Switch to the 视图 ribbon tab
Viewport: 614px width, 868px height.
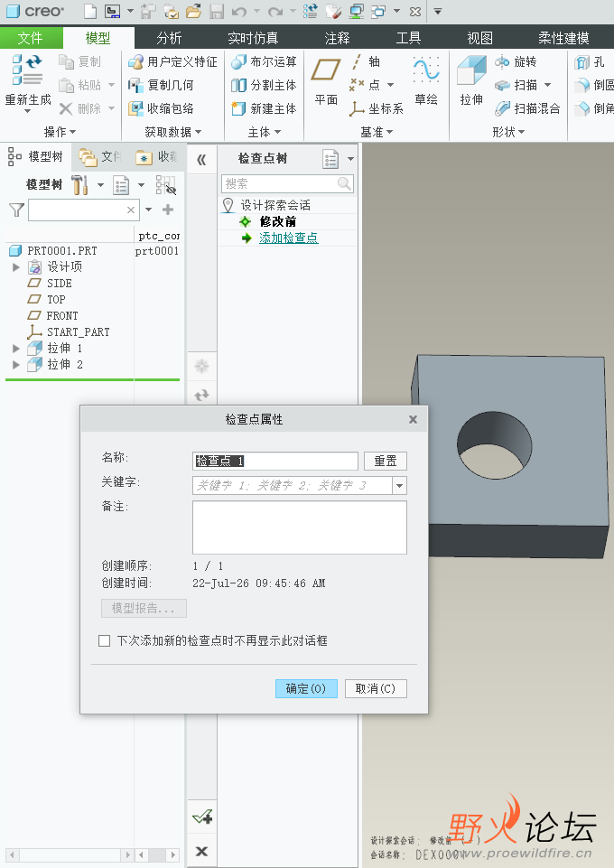(x=479, y=38)
